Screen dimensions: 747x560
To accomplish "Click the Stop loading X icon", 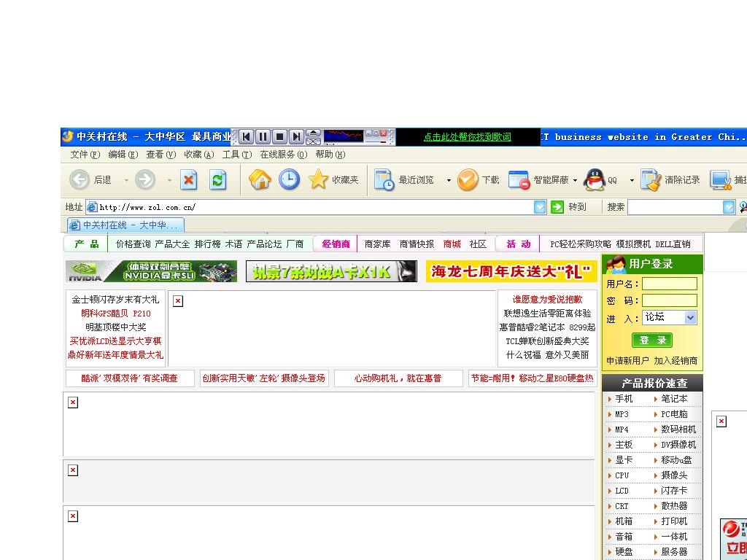I will pyautogui.click(x=189, y=179).
